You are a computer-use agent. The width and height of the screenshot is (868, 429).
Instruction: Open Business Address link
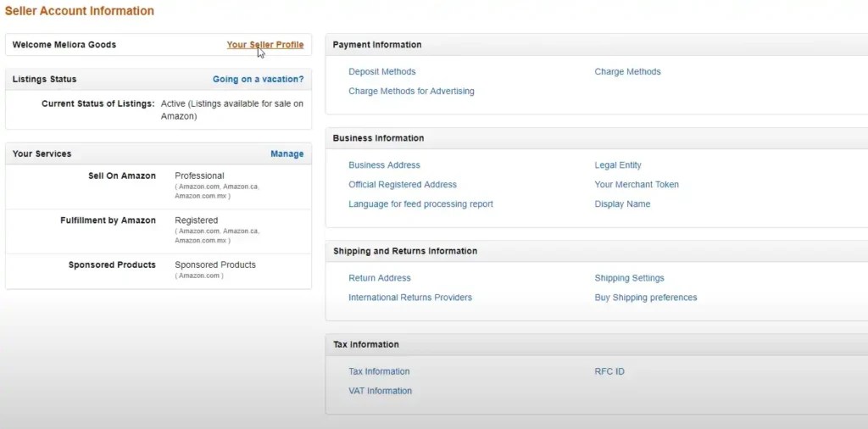tap(384, 165)
